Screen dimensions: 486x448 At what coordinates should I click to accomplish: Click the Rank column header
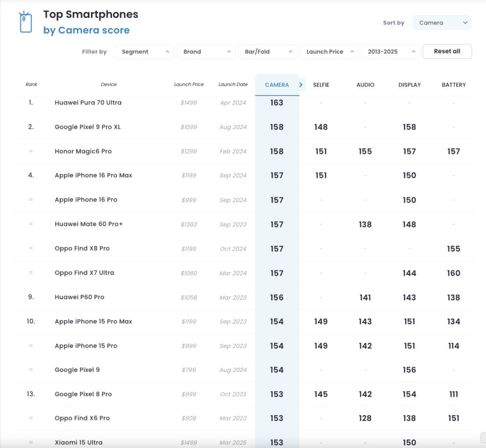(x=31, y=84)
